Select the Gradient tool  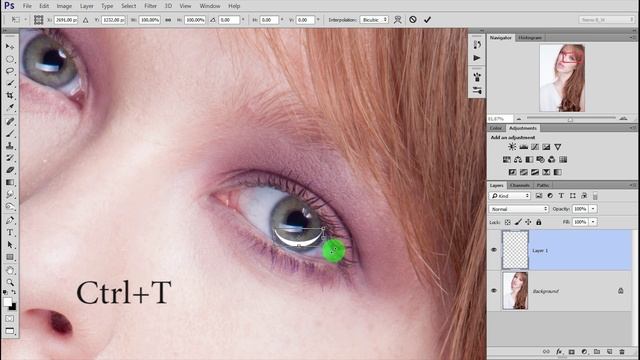(10, 182)
